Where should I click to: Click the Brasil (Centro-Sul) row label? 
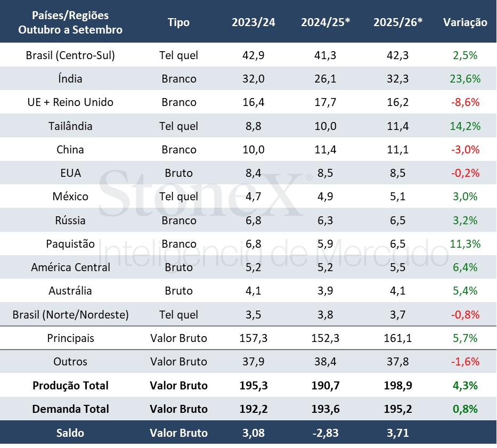[x=70, y=55]
